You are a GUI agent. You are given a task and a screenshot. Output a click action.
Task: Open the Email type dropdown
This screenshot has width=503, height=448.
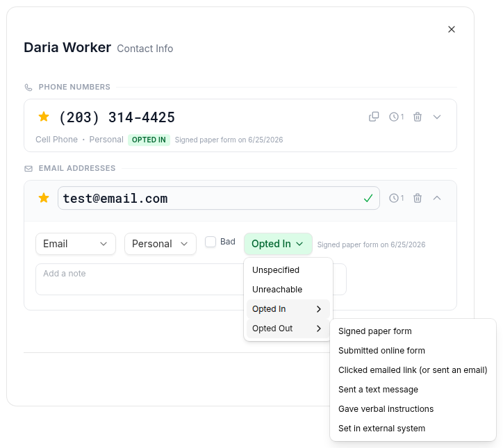click(x=76, y=244)
